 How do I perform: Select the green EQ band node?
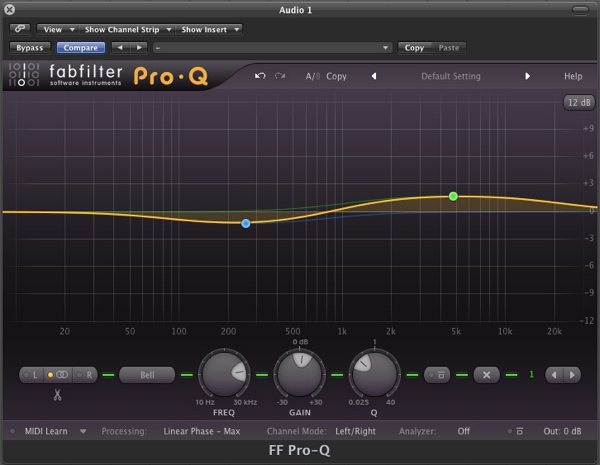click(x=453, y=196)
